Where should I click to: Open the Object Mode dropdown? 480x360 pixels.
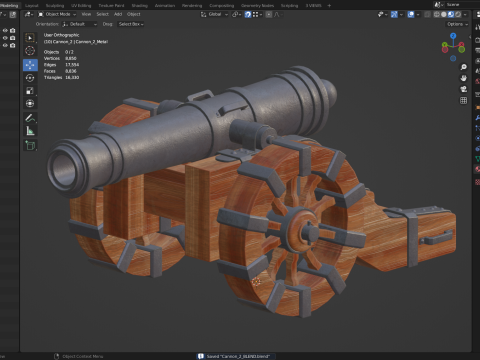point(57,14)
